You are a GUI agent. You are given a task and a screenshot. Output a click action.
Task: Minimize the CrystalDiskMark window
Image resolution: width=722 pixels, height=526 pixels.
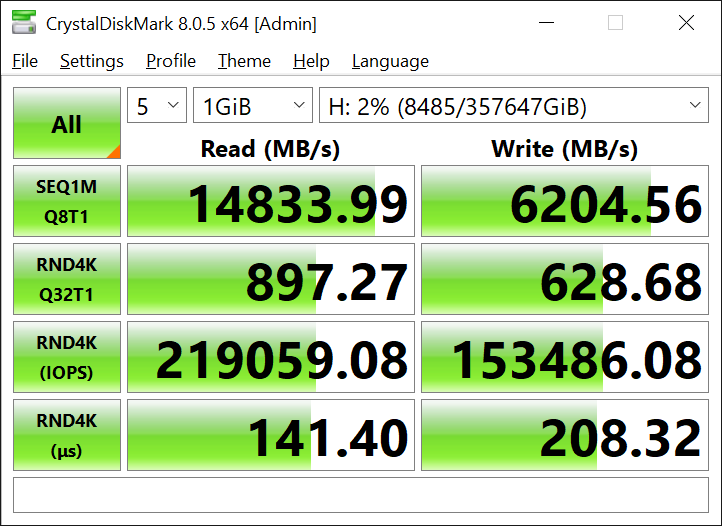(546, 23)
